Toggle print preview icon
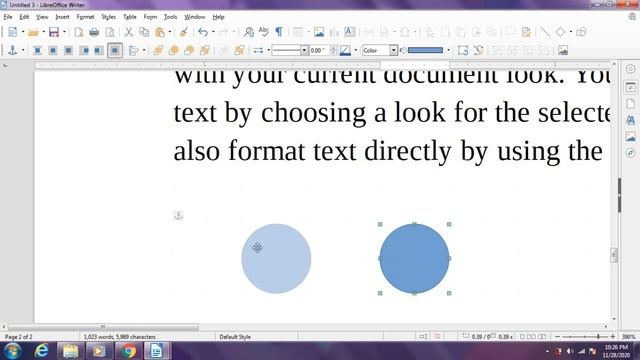640x360 pixels. click(110, 32)
